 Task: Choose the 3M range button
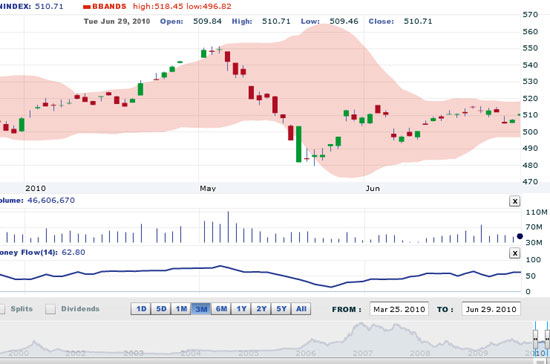pos(201,309)
